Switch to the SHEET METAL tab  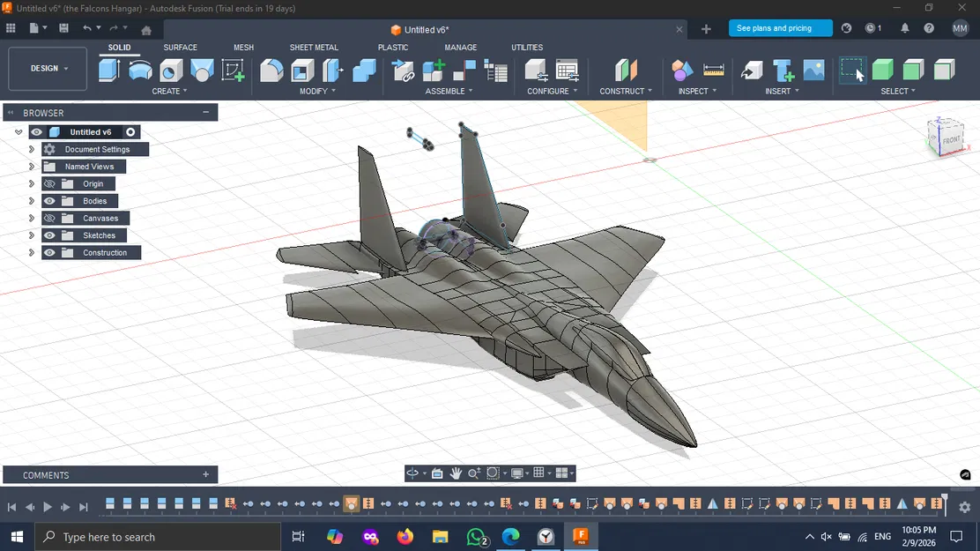pos(314,48)
